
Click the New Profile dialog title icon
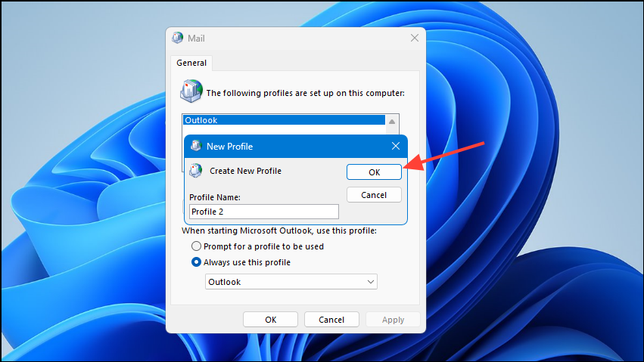196,146
